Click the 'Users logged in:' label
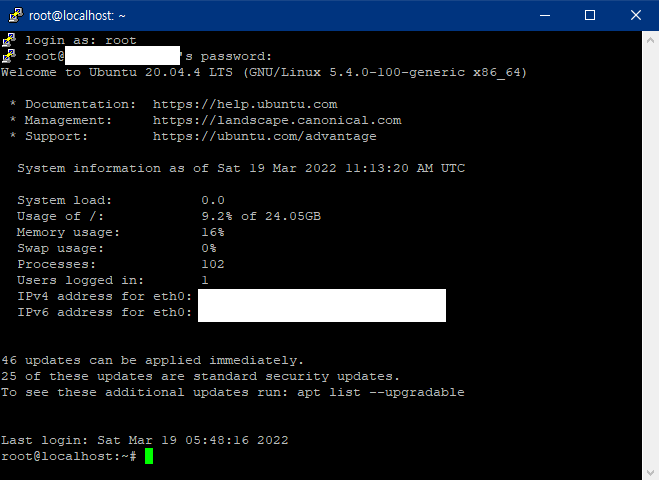Image resolution: width=659 pixels, height=480 pixels. pyautogui.click(x=80, y=280)
